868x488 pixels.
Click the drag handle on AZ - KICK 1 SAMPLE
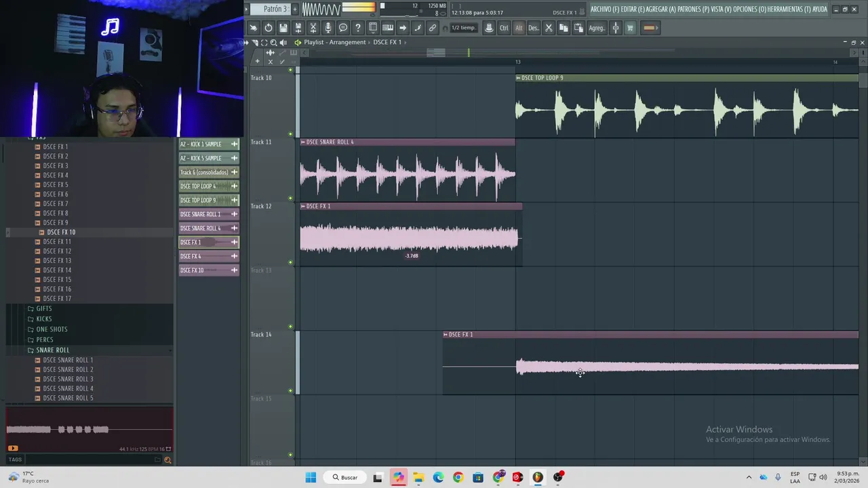234,144
